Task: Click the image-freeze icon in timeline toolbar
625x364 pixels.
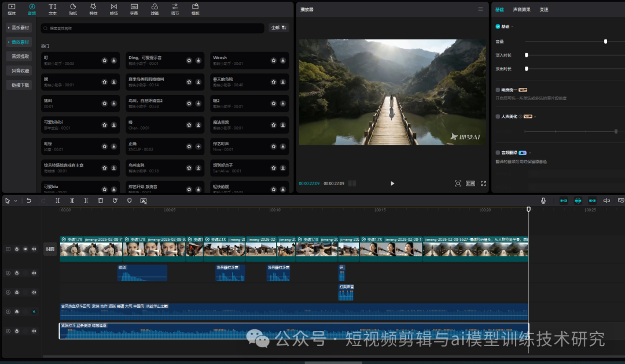Action: click(x=144, y=201)
